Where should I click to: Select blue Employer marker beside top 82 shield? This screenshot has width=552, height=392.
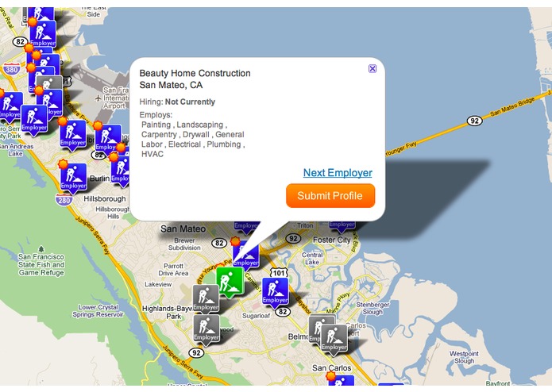pos(43,33)
